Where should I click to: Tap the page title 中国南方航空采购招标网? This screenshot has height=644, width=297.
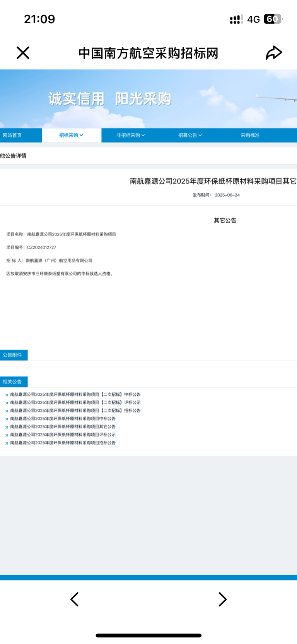148,53
